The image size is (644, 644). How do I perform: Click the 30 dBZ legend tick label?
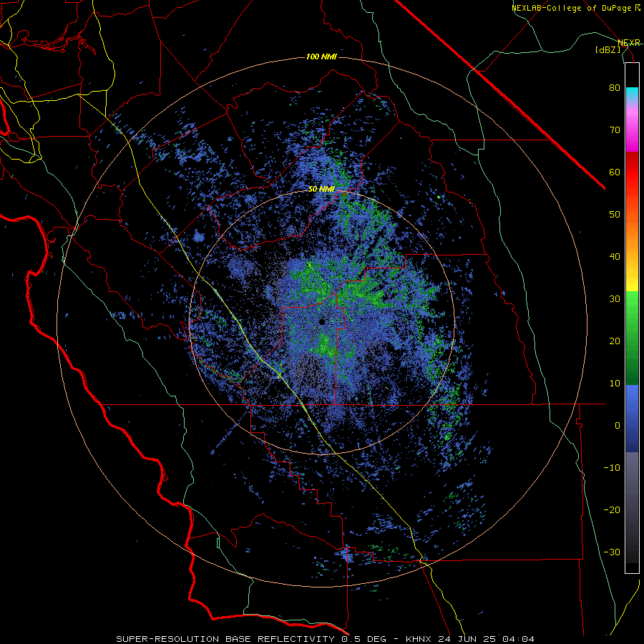pos(615,298)
